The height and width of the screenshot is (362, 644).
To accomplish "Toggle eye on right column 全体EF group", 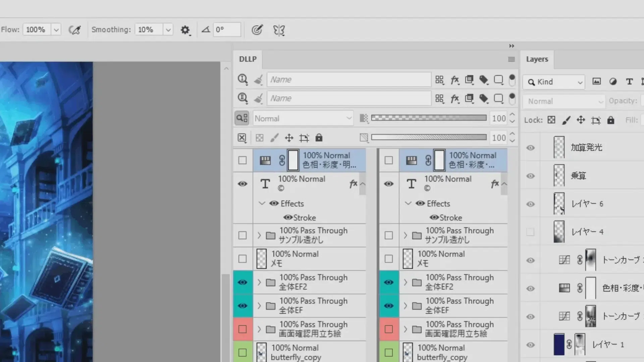I will click(x=389, y=306).
